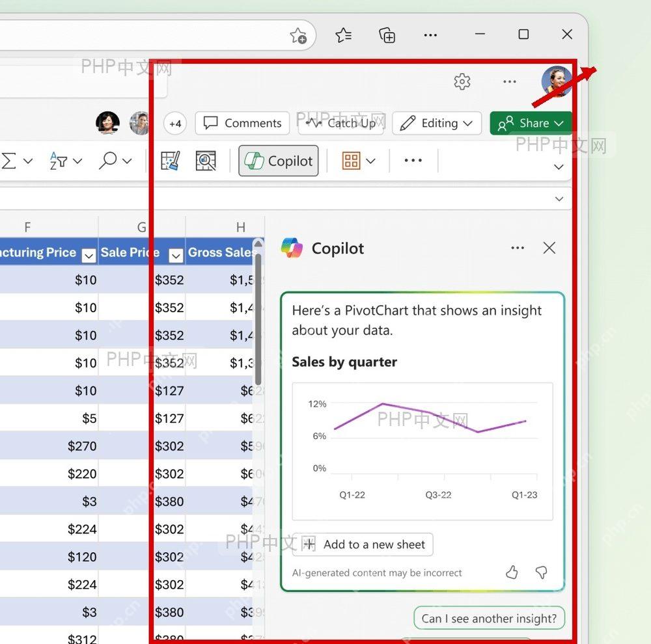Expand the AutoSum dropdown arrow
The height and width of the screenshot is (644, 651).
pyautogui.click(x=28, y=161)
